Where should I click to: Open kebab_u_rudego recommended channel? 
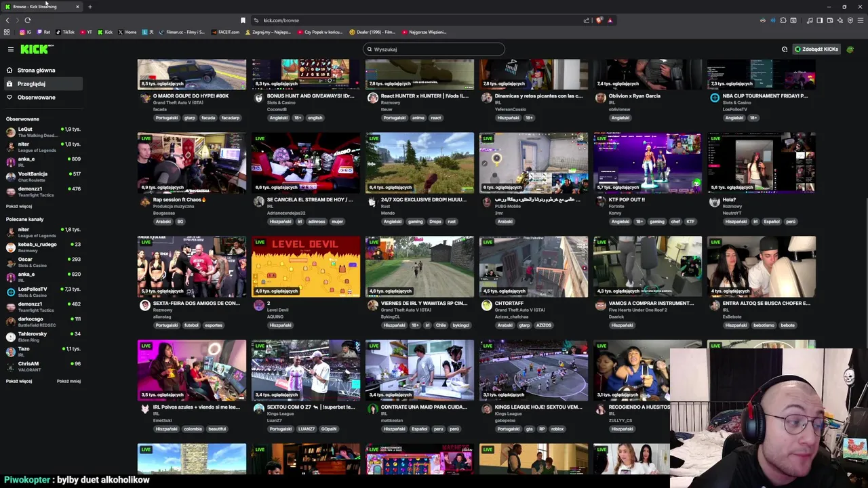[x=42, y=247]
